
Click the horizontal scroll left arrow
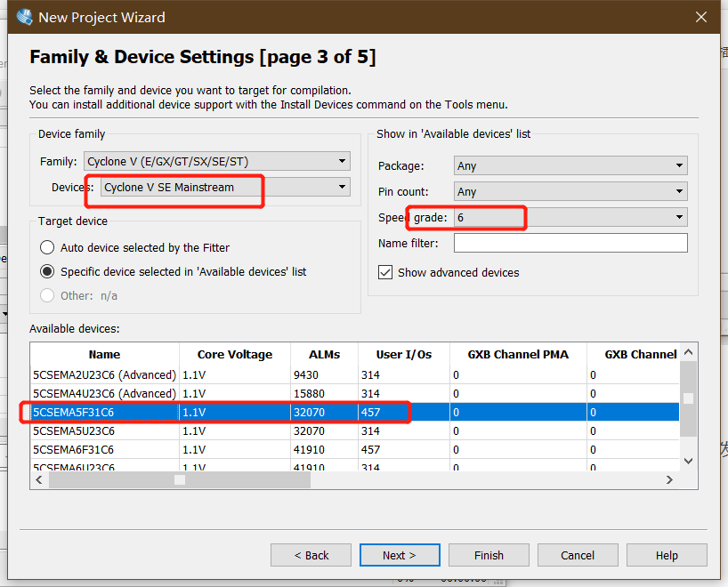(39, 479)
